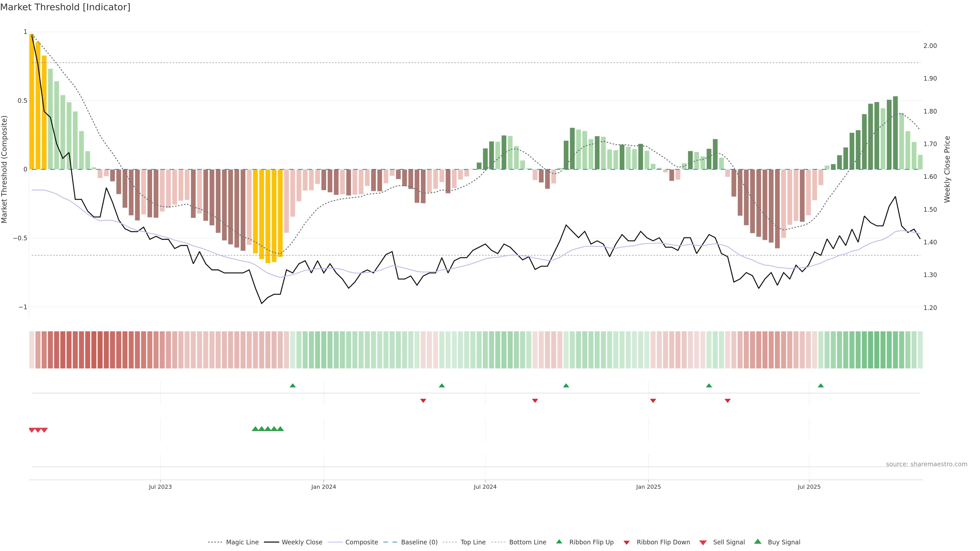Hide the Top Line via legend
Image resolution: width=980 pixels, height=551 pixels.
coord(473,542)
